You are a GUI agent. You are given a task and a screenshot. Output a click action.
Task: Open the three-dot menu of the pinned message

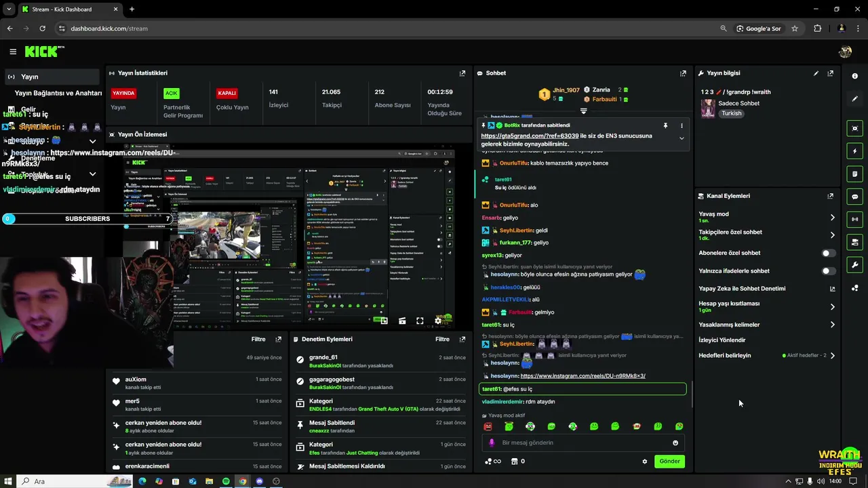[x=682, y=125]
